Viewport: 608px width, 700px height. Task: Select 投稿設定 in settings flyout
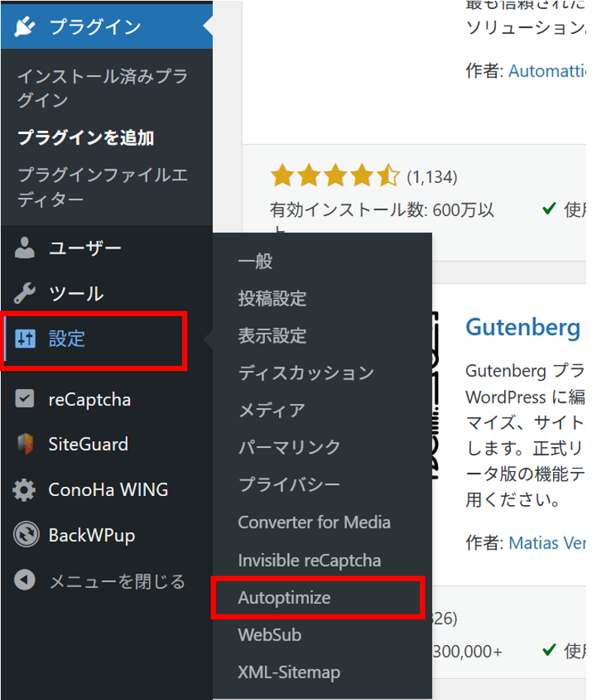click(x=272, y=298)
